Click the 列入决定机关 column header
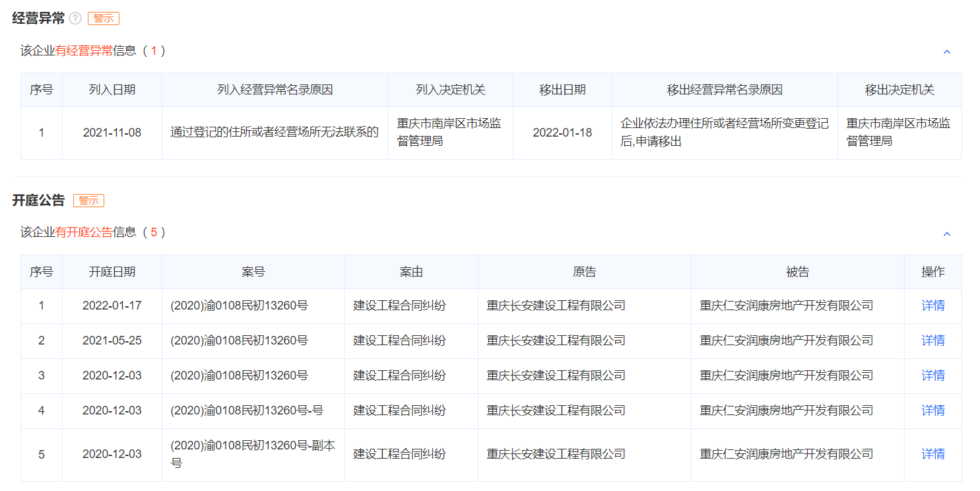Screen dimensions: 980x491 point(451,90)
